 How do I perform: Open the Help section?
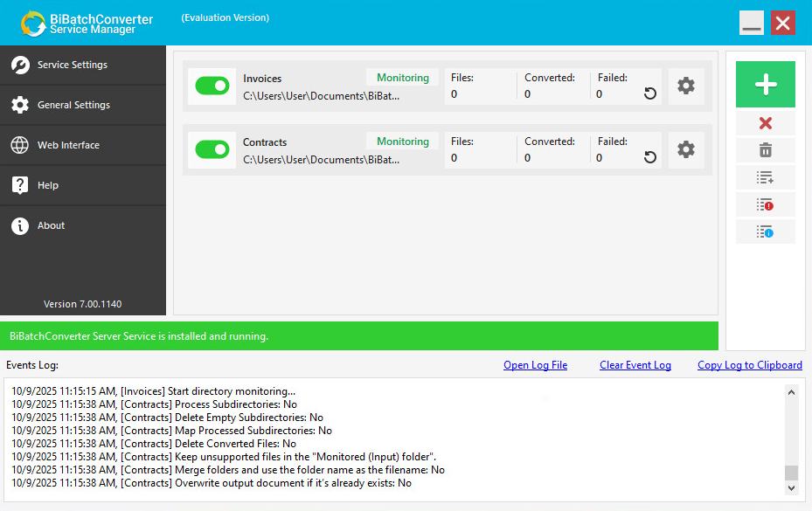(x=48, y=185)
